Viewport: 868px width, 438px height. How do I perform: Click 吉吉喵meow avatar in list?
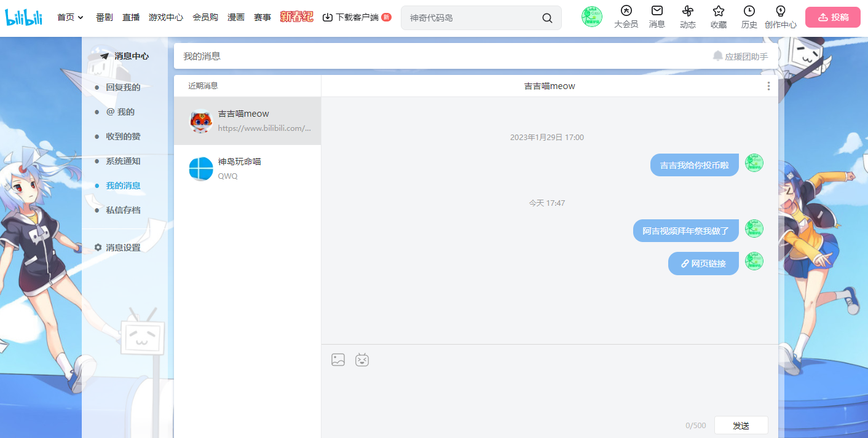pos(201,121)
